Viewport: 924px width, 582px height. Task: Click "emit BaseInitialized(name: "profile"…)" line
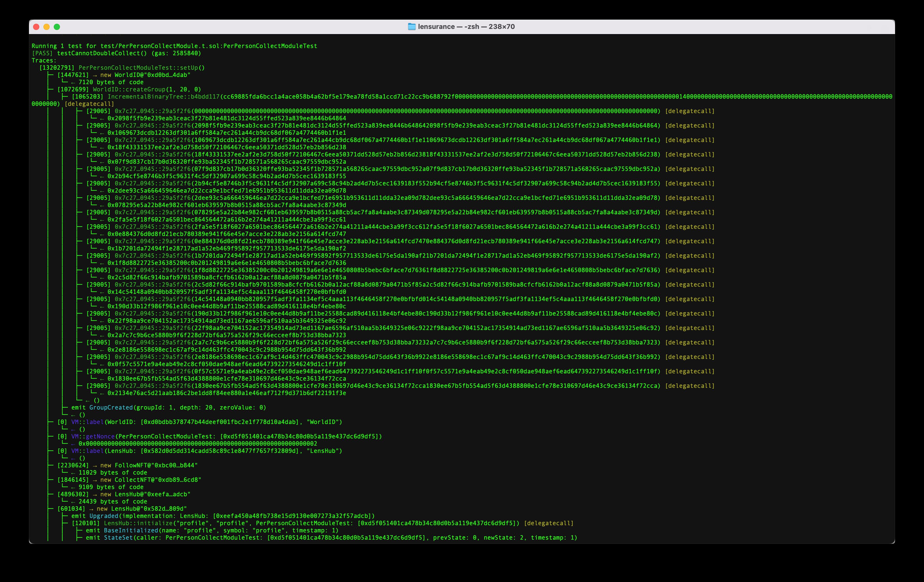212,531
